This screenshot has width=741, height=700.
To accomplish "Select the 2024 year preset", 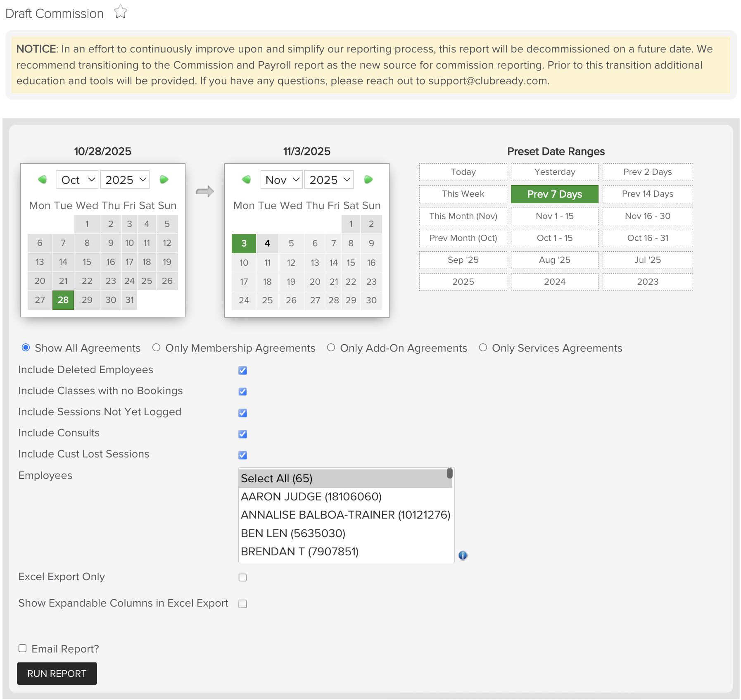I will tap(555, 282).
